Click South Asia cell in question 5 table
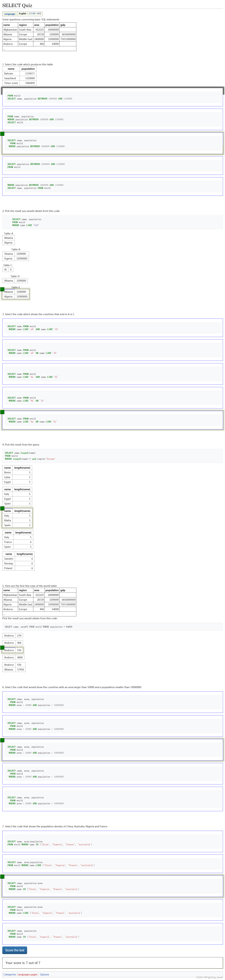 pyautogui.click(x=26, y=595)
